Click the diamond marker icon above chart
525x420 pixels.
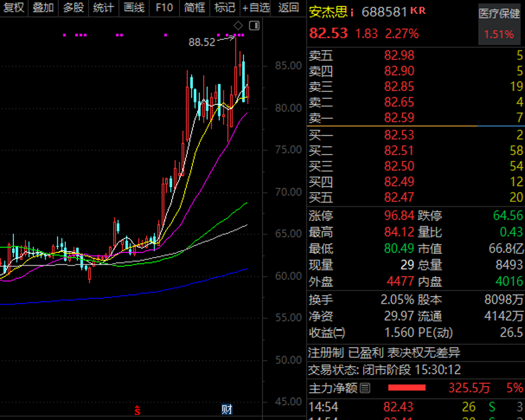pyautogui.click(x=238, y=25)
